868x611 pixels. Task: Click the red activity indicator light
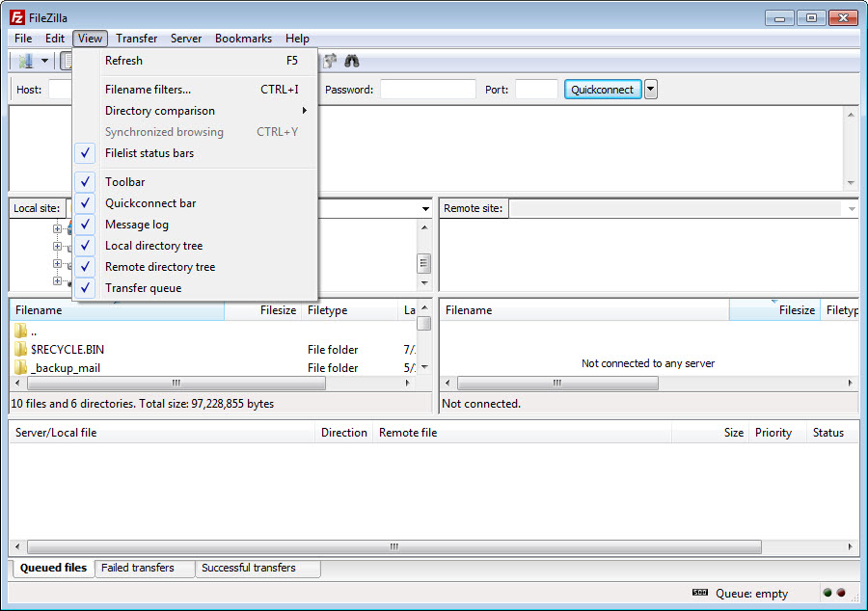pyautogui.click(x=841, y=593)
